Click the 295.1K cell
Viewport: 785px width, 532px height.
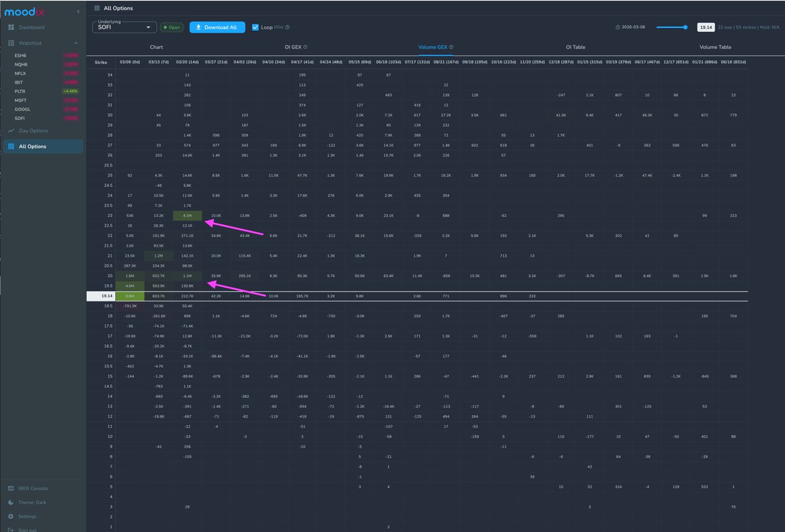pos(245,276)
